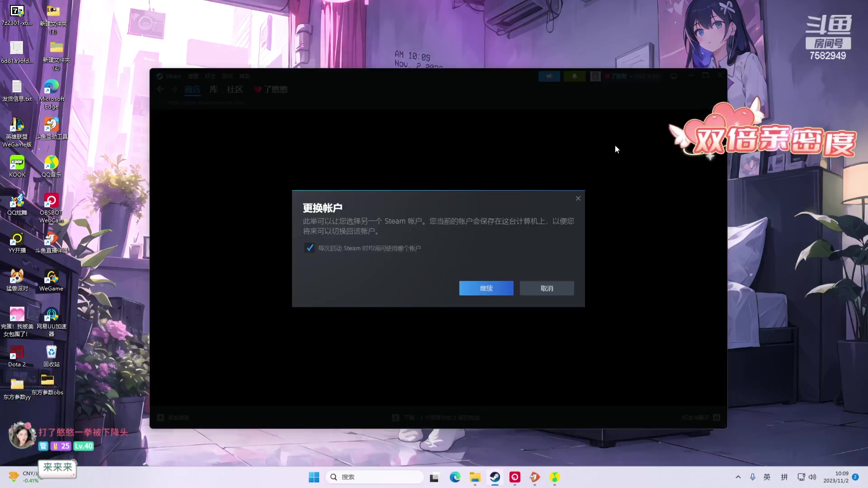This screenshot has width=868, height=488.
Task: Close the 更换帐户 dialog with X
Action: (578, 198)
